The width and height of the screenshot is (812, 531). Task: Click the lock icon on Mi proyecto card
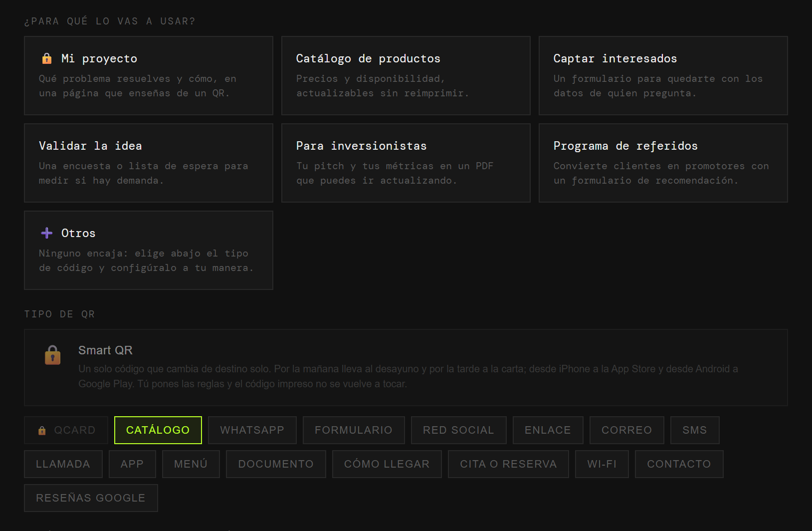pyautogui.click(x=47, y=58)
